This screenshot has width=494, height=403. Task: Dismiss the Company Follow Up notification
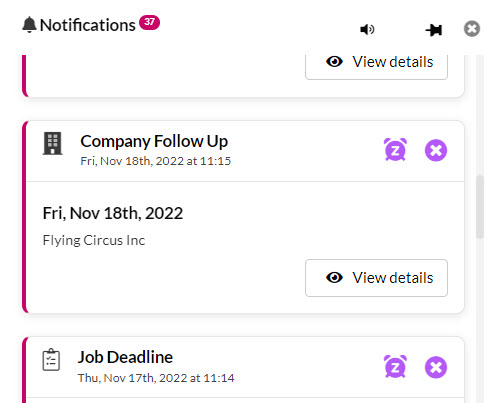point(436,150)
